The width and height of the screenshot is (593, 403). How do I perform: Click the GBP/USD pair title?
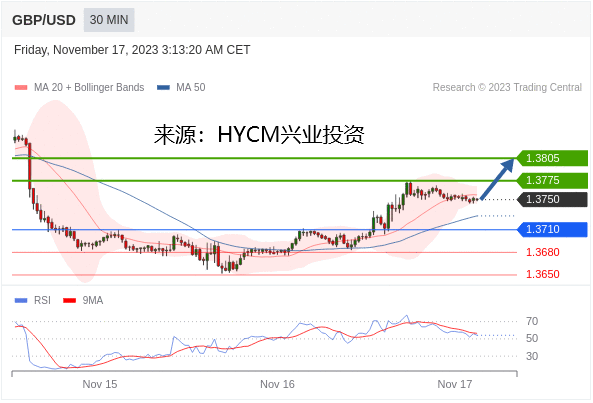[x=44, y=20]
